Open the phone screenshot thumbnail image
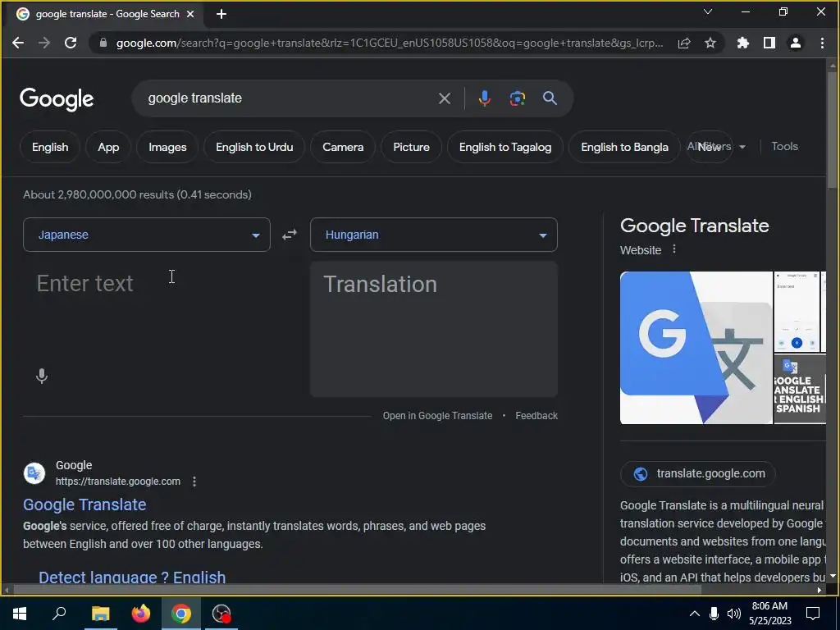 (797, 312)
